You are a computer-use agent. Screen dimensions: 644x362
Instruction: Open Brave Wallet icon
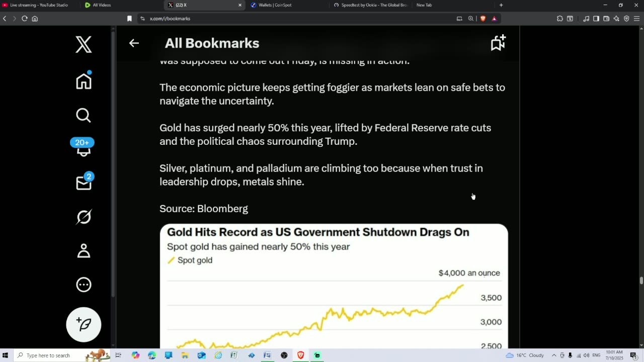(x=606, y=19)
